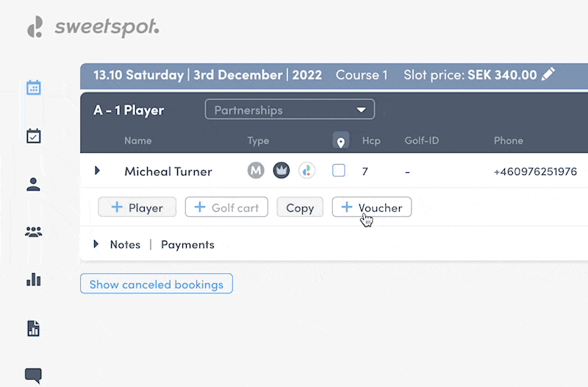Click the Sweetspot logo
588x387 pixels.
point(93,27)
